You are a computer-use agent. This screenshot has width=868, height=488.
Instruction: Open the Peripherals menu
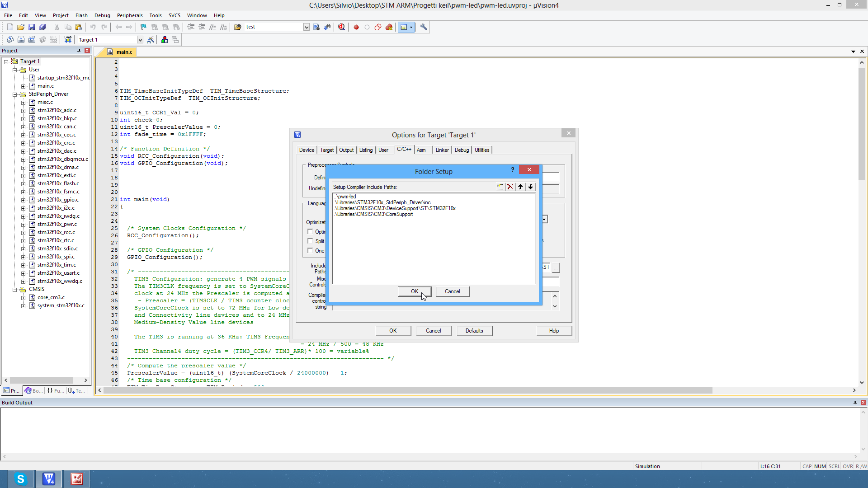[129, 15]
